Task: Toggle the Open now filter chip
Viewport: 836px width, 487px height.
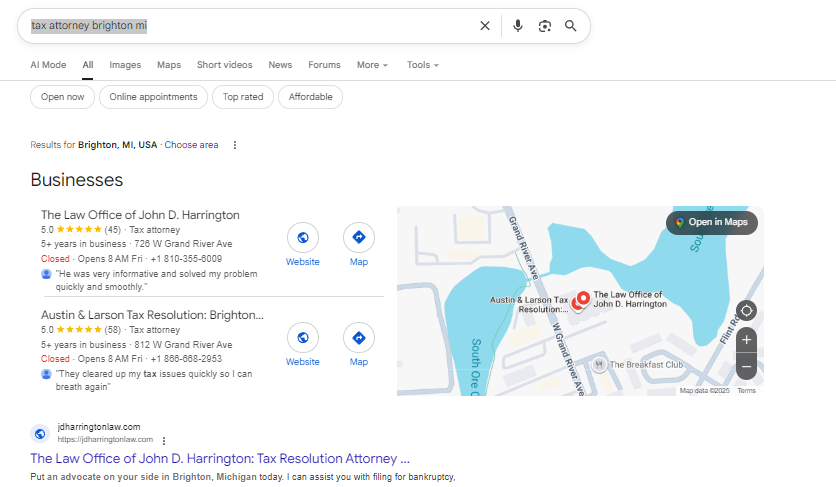Action: (63, 97)
